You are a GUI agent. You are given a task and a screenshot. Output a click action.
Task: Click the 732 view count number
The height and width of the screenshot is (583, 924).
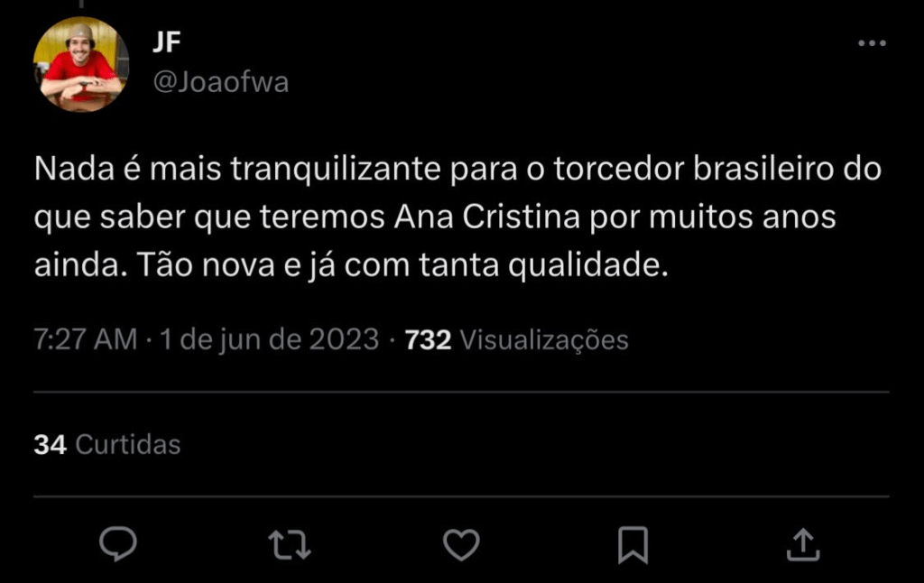[x=428, y=340]
